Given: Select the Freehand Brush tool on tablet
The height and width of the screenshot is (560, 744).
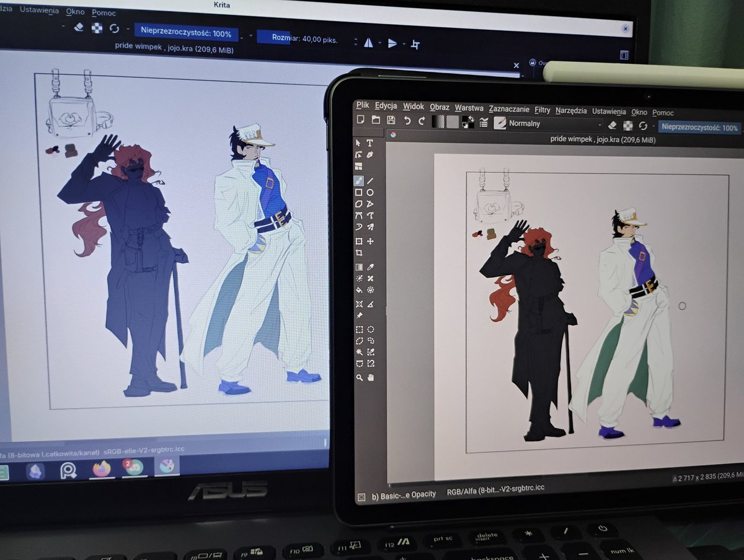Looking at the screenshot, I should point(358,181).
